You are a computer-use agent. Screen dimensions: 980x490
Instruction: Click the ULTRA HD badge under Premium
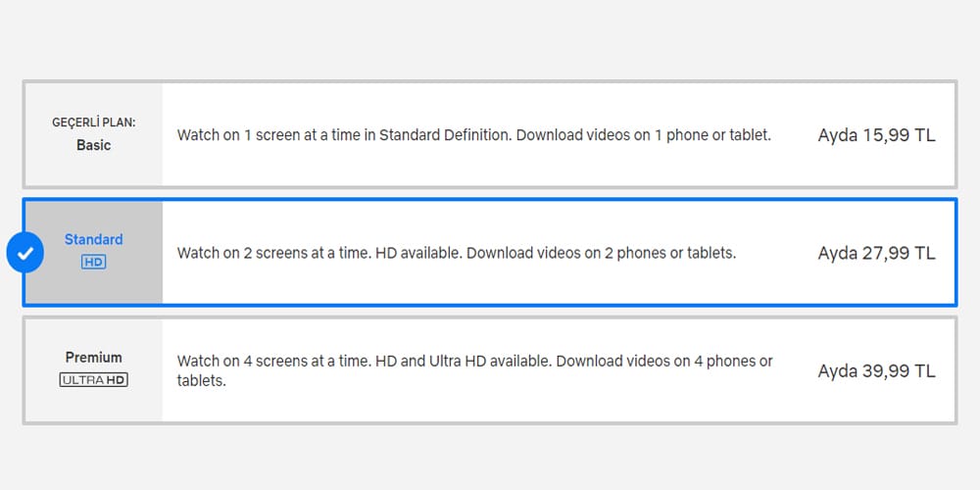[94, 379]
